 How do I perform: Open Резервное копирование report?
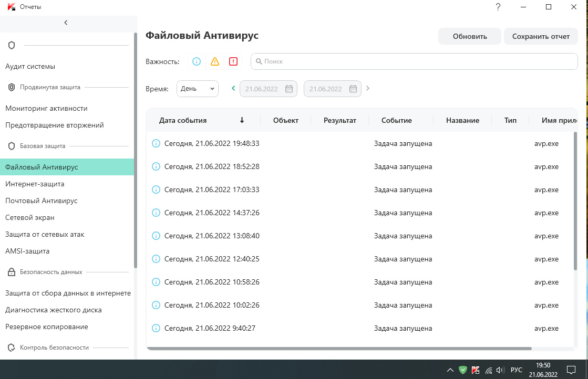pyautogui.click(x=46, y=327)
